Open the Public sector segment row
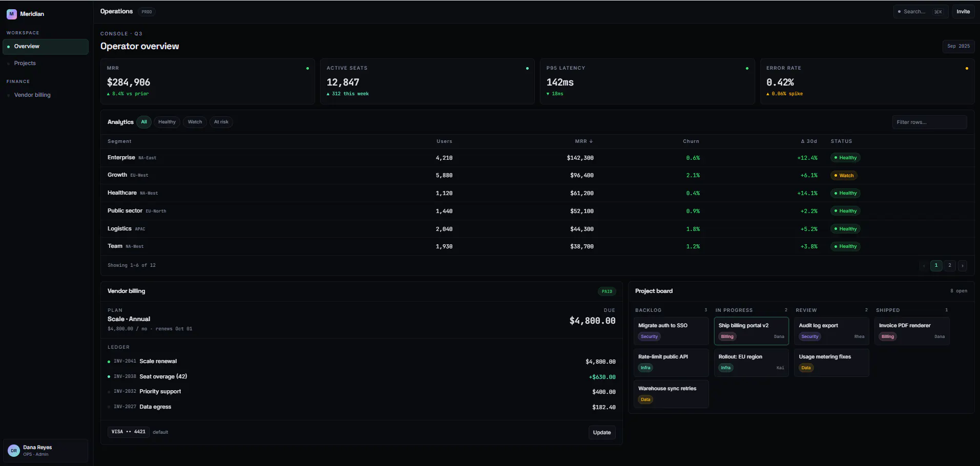The image size is (980, 466). coord(537,211)
